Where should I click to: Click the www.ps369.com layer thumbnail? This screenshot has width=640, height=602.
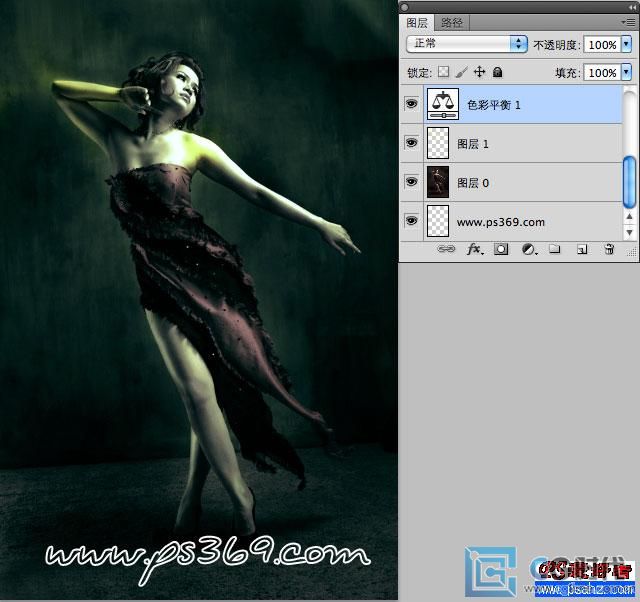click(438, 221)
